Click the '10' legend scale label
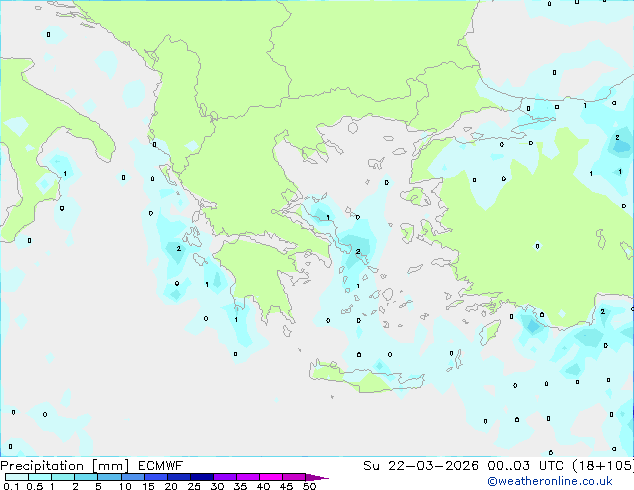The image size is (634, 490). click(125, 486)
